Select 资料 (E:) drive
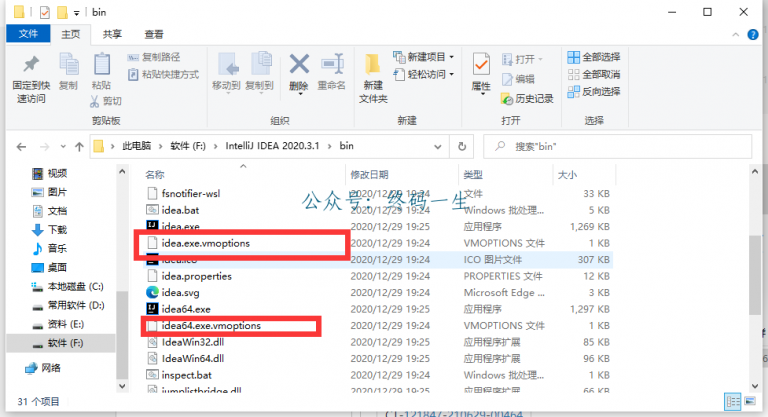768x417 pixels. (58, 324)
